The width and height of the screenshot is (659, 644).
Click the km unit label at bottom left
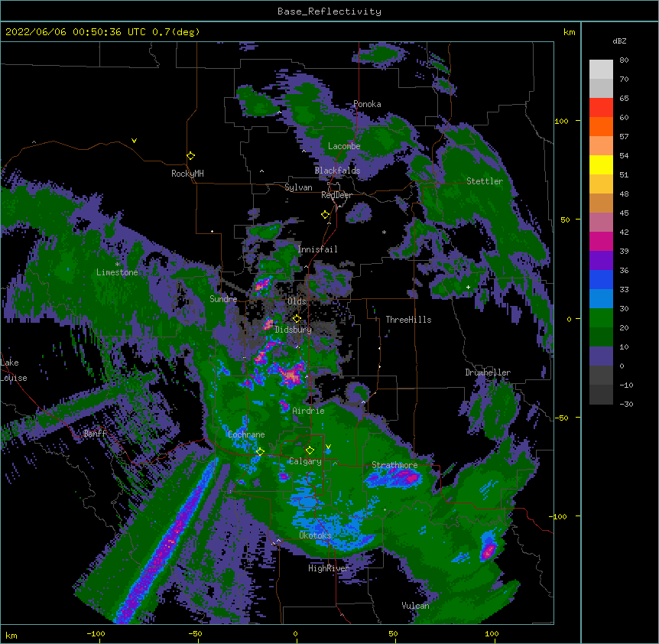(x=11, y=636)
